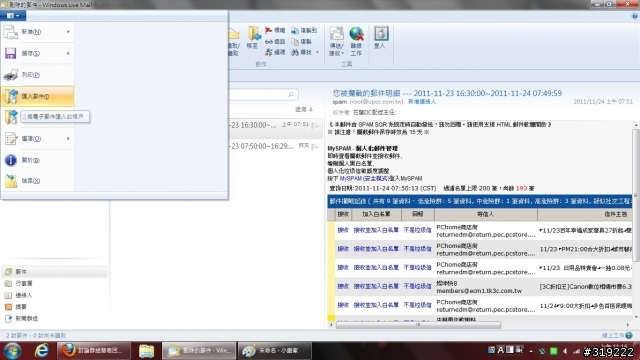The width and height of the screenshot is (640, 360).
Task: Click 不是垃圾信 for the members@ecm1.tk3c.com.tw row
Action: (x=417, y=286)
